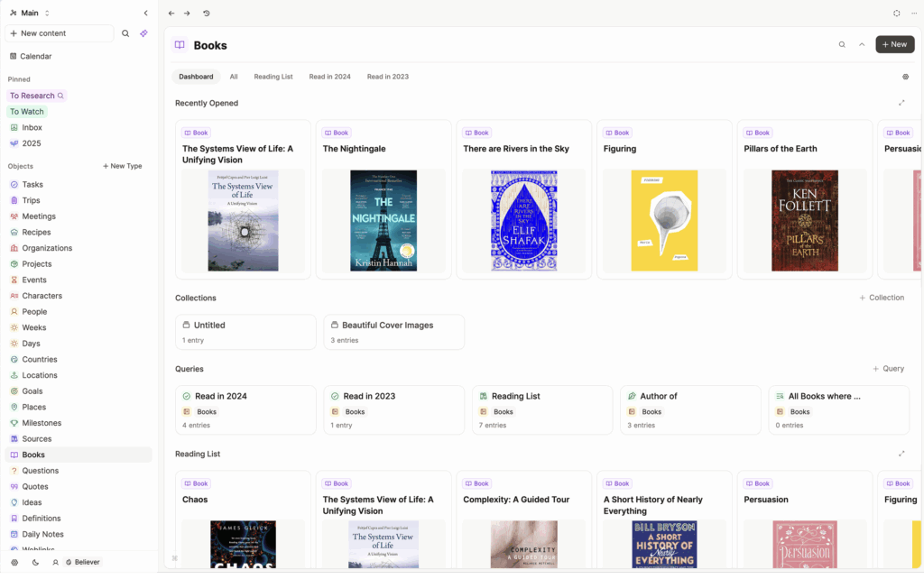Viewport: 924px width, 579px height.
Task: Click the purple AI sparkle icon in sidebar
Action: (x=143, y=33)
